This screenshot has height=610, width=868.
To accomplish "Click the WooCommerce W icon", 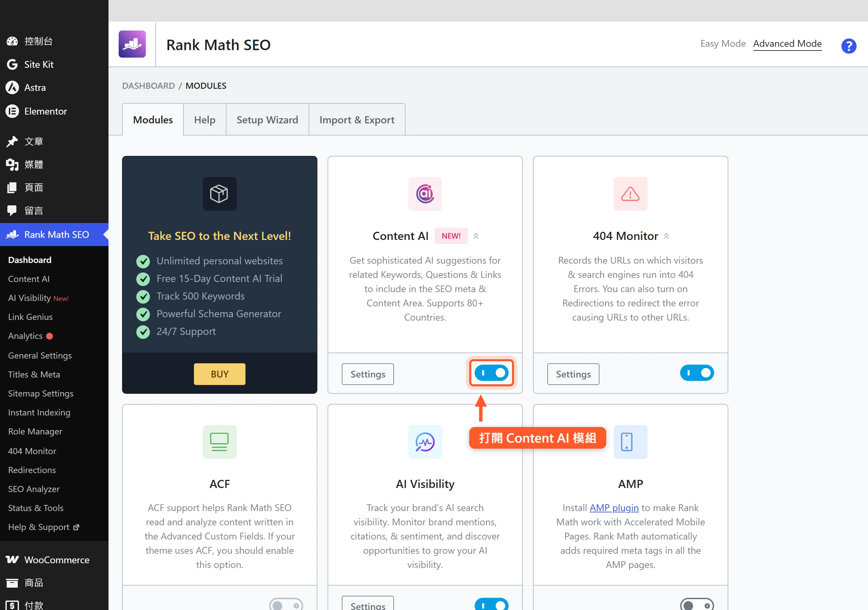I will point(12,560).
